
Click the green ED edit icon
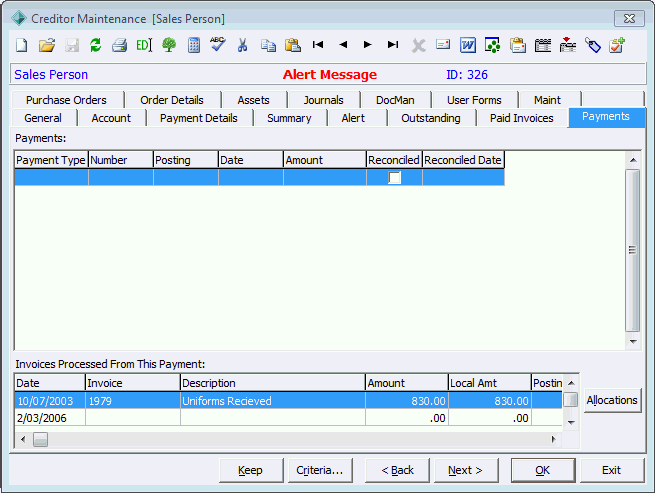[144, 45]
